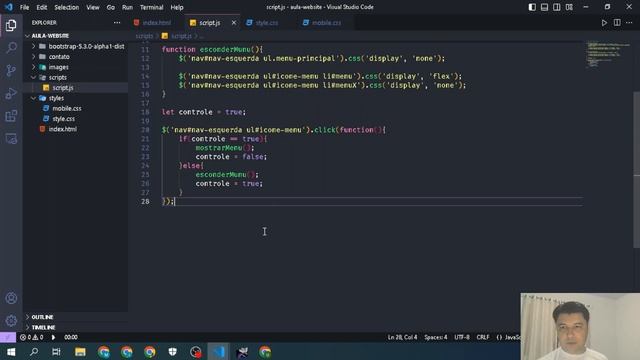
Task: Open Windows Security shield taskbar icon
Action: (173, 351)
